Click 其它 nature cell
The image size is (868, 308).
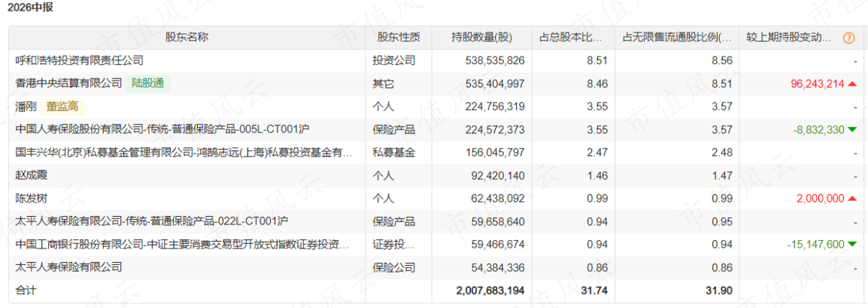383,84
